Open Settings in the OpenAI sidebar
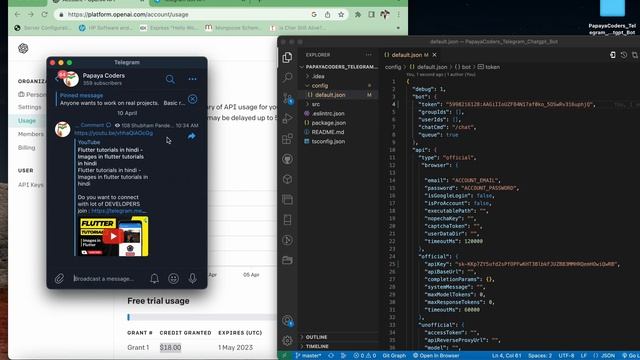The height and width of the screenshot is (360, 640). tap(29, 107)
